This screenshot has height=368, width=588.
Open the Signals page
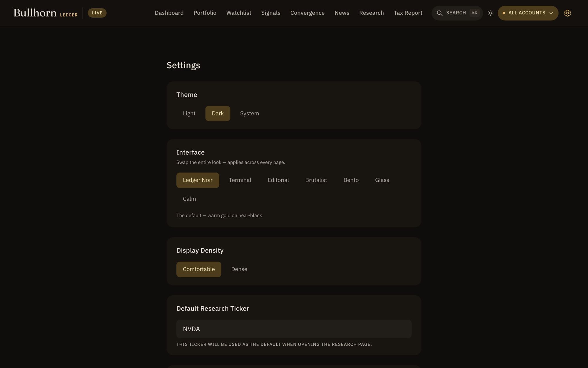(x=271, y=13)
